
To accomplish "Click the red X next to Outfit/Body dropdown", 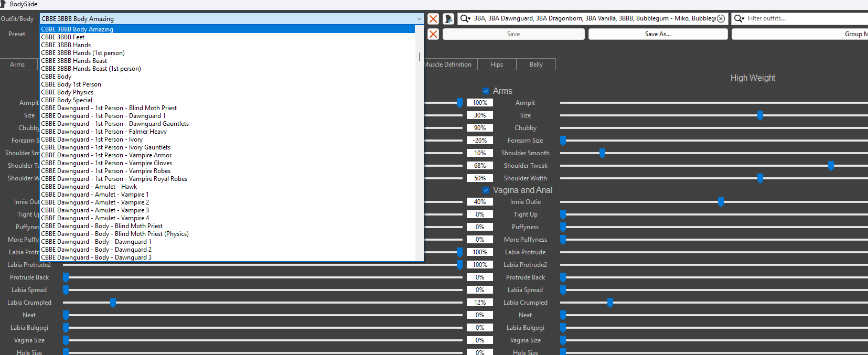I will tap(433, 19).
